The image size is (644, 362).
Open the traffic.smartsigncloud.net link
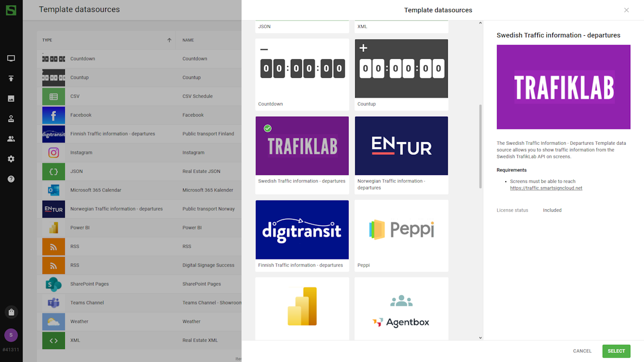546,188
